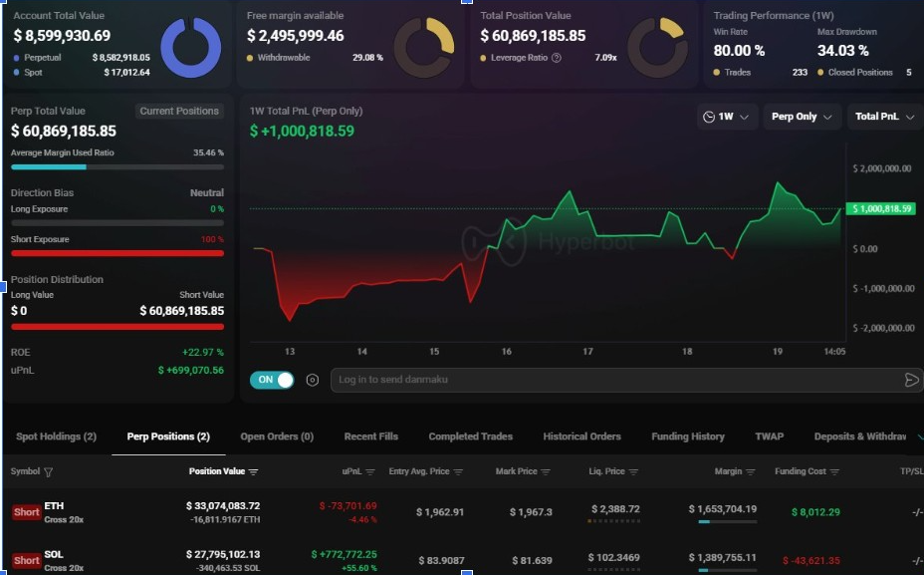
Task: Click the ETH liquidation price indicator dots
Action: click(x=613, y=521)
